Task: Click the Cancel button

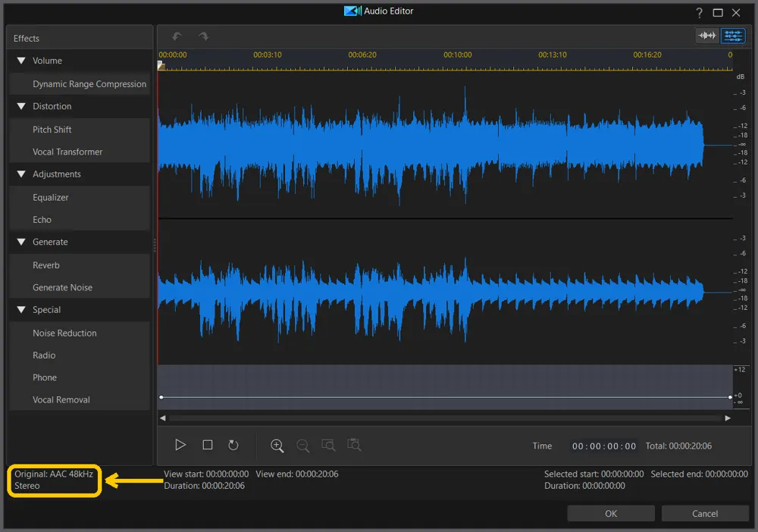Action: pos(705,513)
